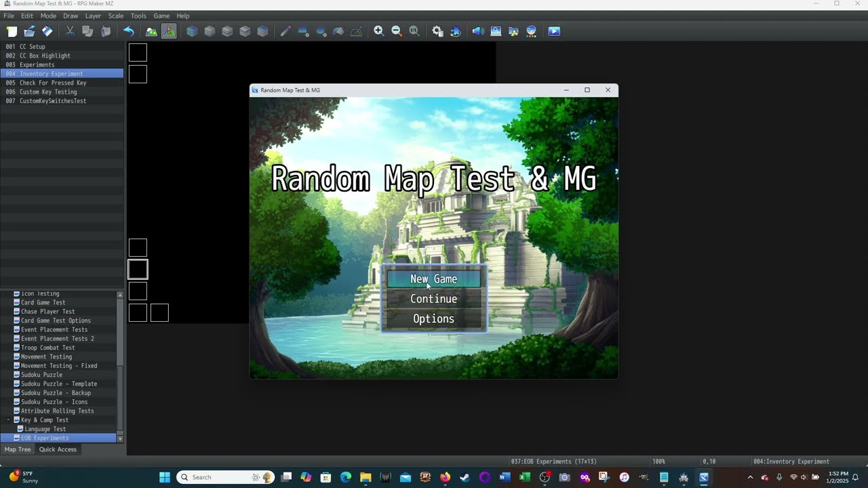Open the File menu
The width and height of the screenshot is (868, 488).
point(9,16)
